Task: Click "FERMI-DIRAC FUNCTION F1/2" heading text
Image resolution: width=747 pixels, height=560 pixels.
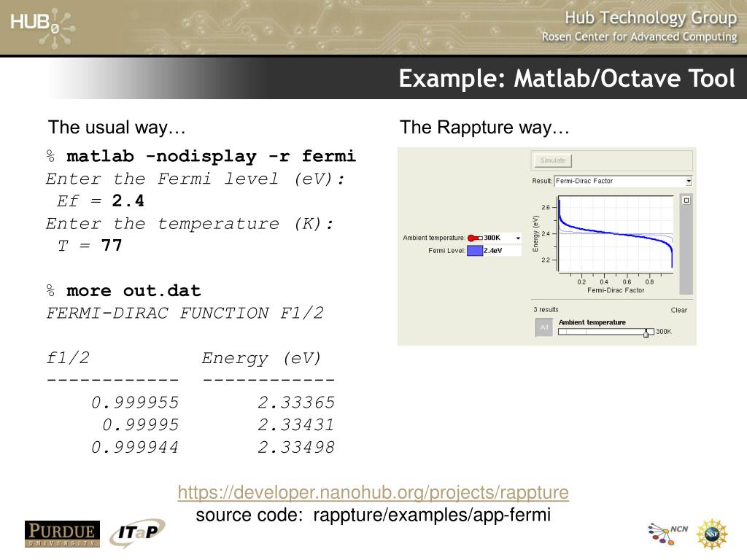Action: tap(185, 313)
